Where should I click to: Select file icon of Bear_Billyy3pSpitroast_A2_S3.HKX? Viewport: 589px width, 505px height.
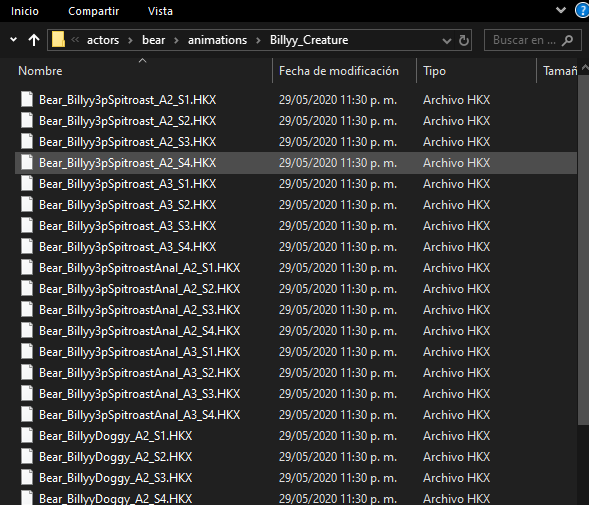coord(27,142)
